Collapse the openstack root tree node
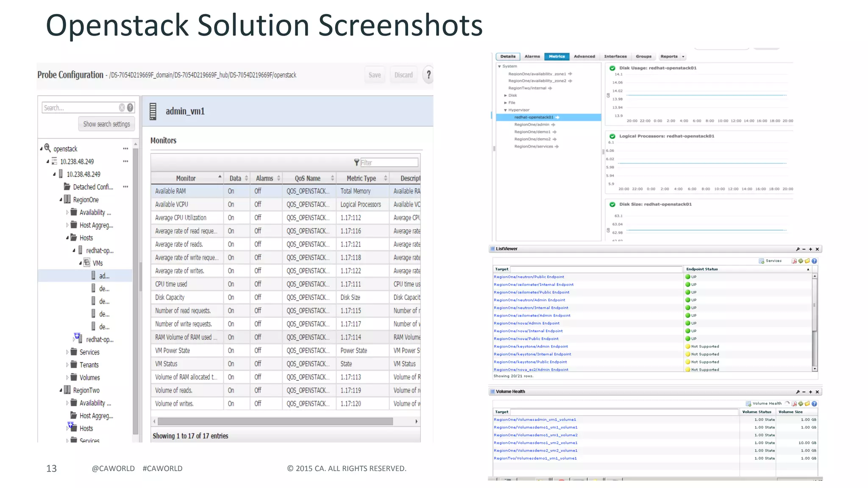The width and height of the screenshot is (868, 488). pos(41,149)
